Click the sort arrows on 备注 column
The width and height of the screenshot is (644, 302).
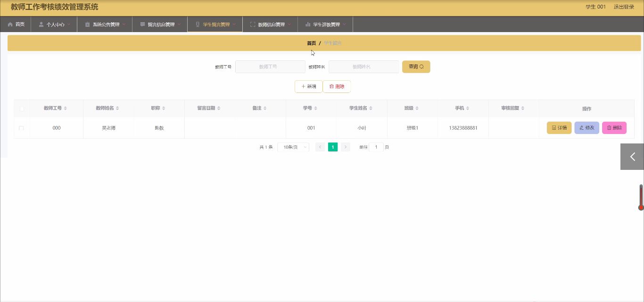click(265, 109)
